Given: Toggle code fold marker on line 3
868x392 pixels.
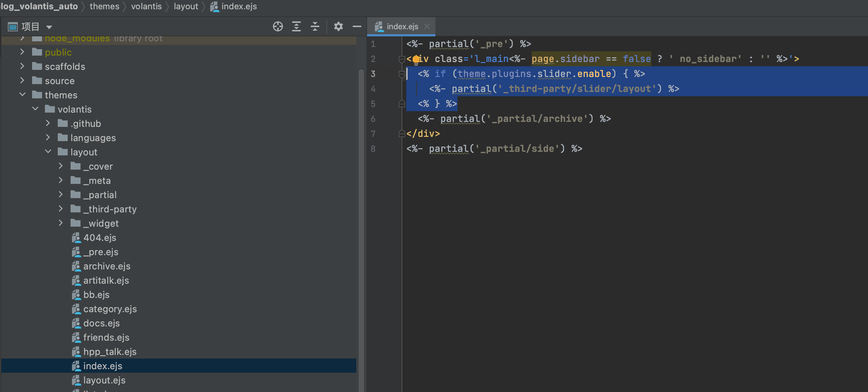Looking at the screenshot, I should (402, 74).
